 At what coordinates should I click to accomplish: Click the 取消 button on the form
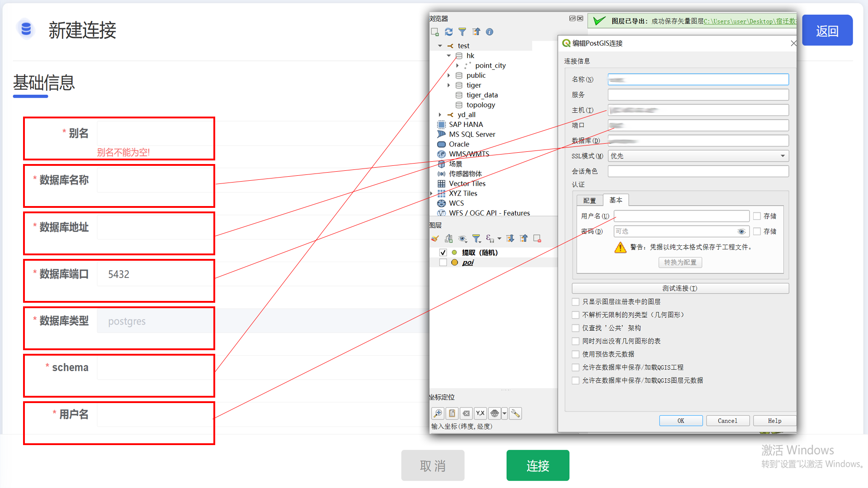coord(433,465)
